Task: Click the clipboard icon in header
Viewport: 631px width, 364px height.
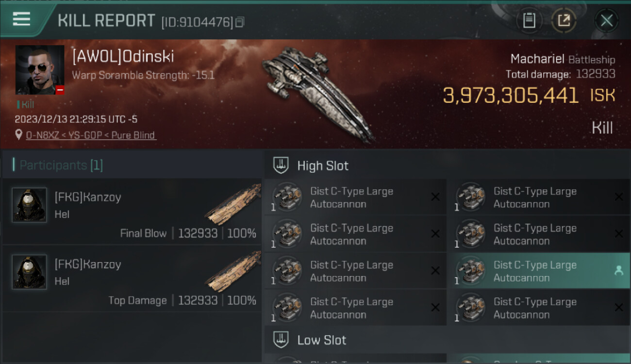Action: point(529,20)
